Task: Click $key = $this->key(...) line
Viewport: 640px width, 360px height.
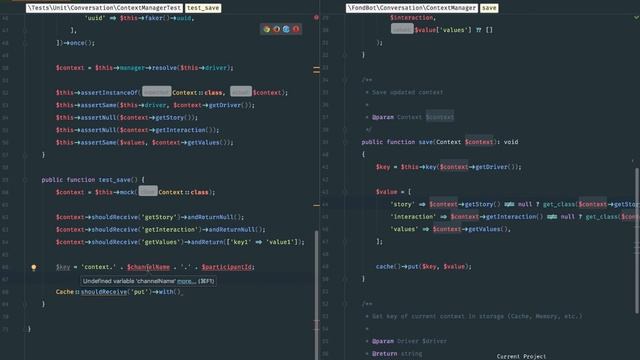Action: 449,167
